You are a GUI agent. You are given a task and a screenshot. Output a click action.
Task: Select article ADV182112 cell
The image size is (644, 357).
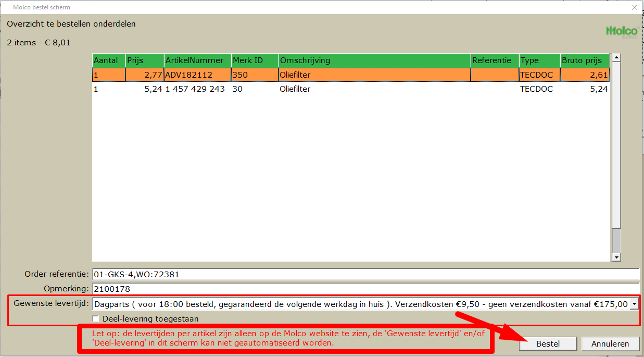point(197,75)
